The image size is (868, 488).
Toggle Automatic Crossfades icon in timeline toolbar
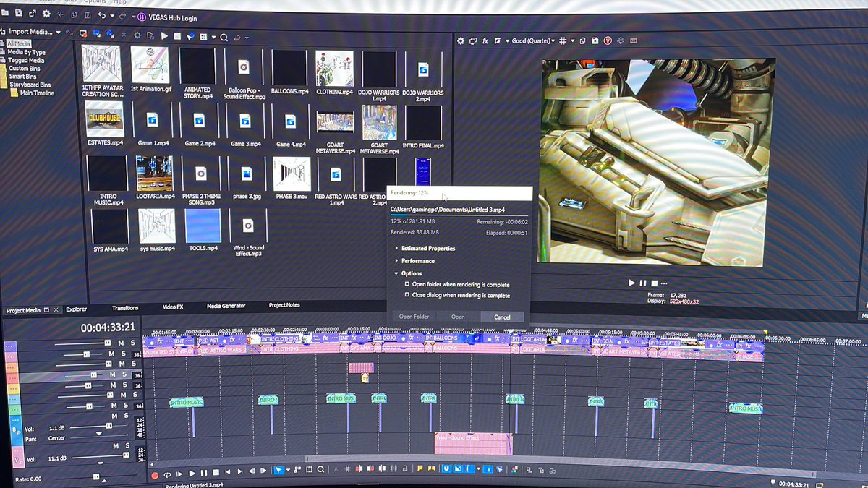click(x=458, y=468)
